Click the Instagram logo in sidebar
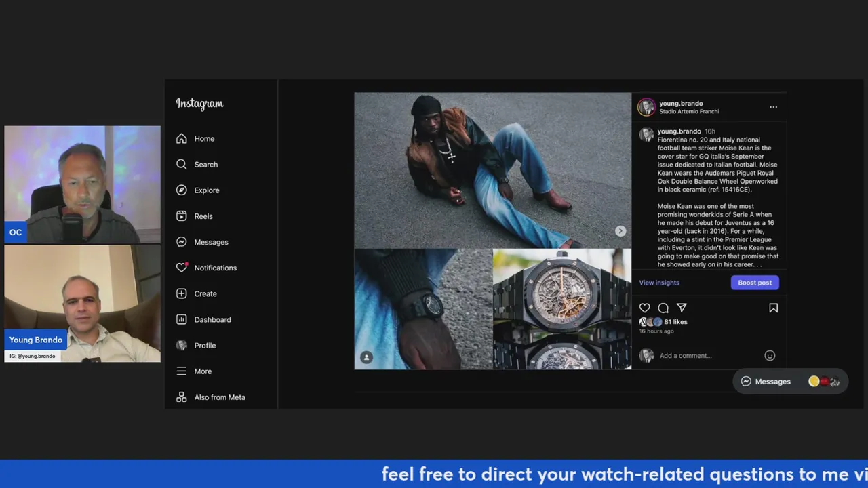 pyautogui.click(x=199, y=104)
